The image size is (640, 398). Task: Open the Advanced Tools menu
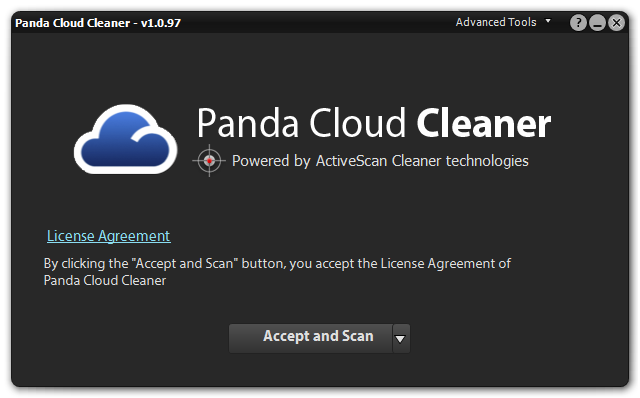[x=496, y=22]
